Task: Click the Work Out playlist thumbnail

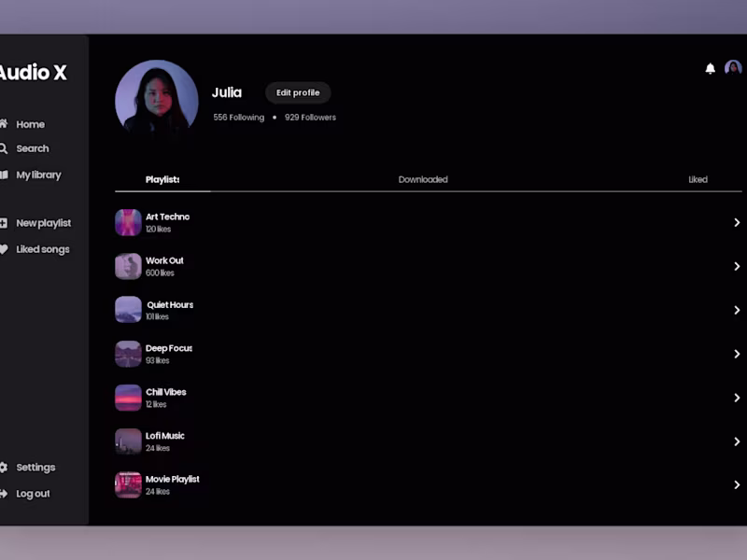Action: click(128, 266)
